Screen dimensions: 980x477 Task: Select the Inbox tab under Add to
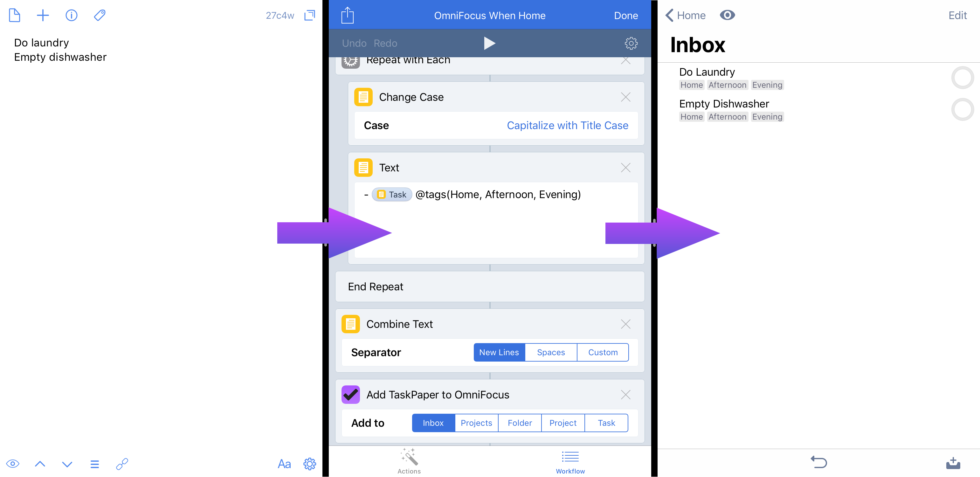tap(433, 423)
